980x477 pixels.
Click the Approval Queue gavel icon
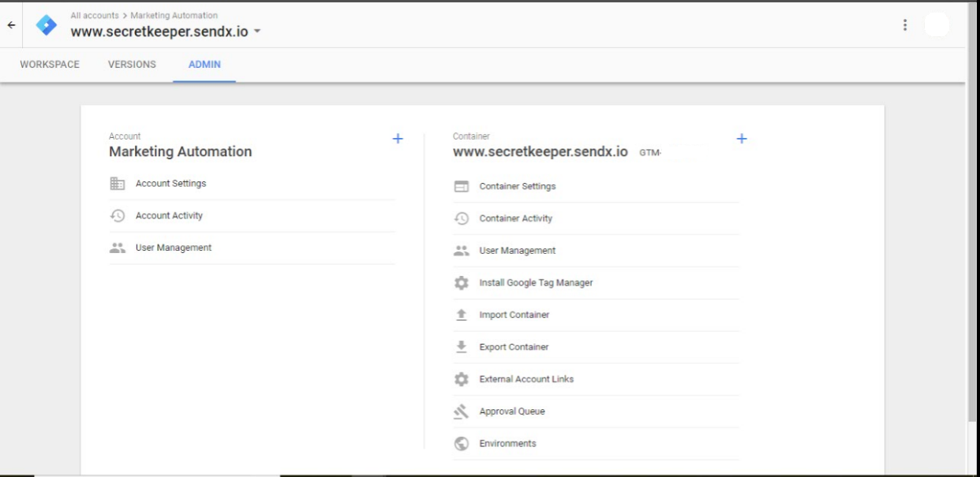462,412
